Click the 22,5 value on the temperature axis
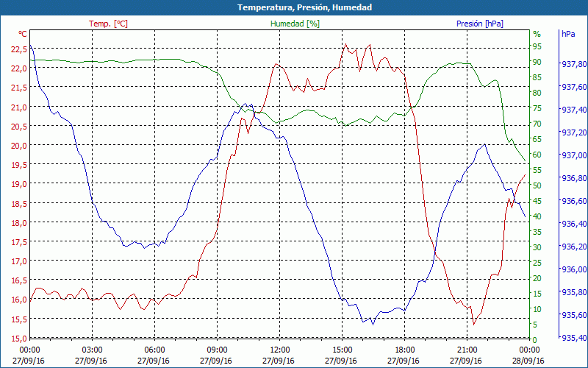 [x=20, y=49]
